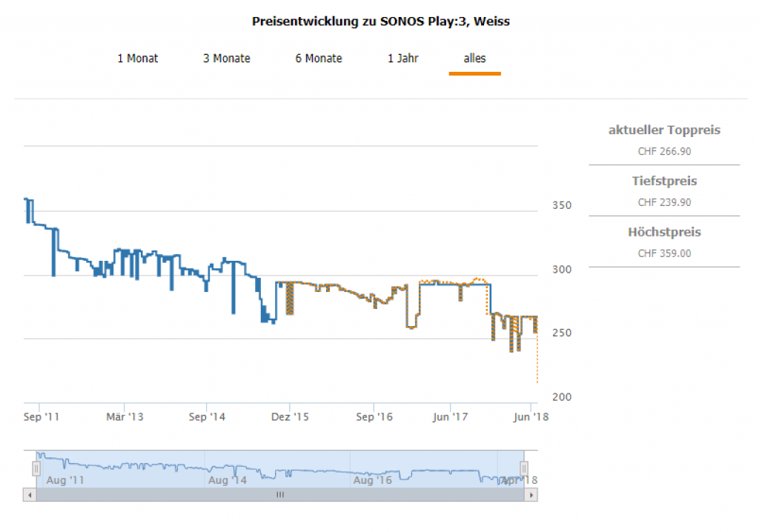Click the Tiefstpreis CHF 239.90 value
Viewport: 759px width, 532px height.
coord(664,202)
